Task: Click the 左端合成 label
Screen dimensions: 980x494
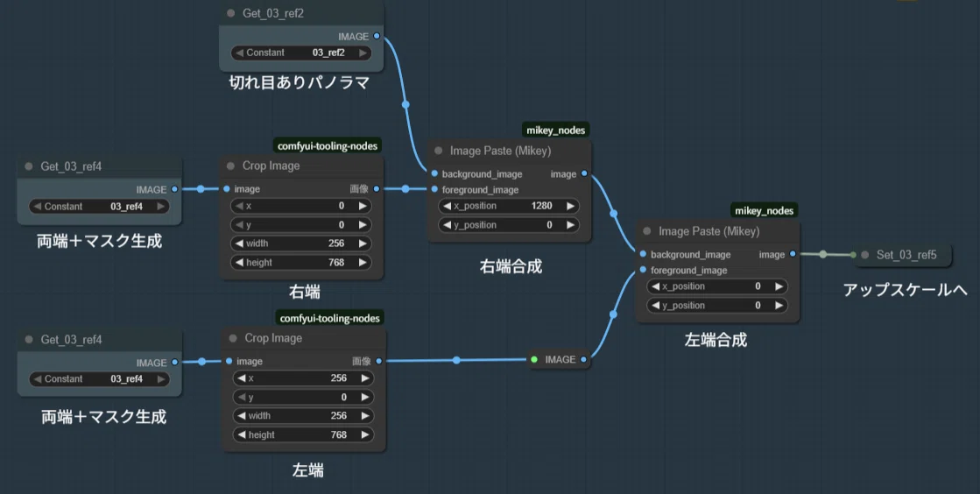Action: [x=716, y=340]
